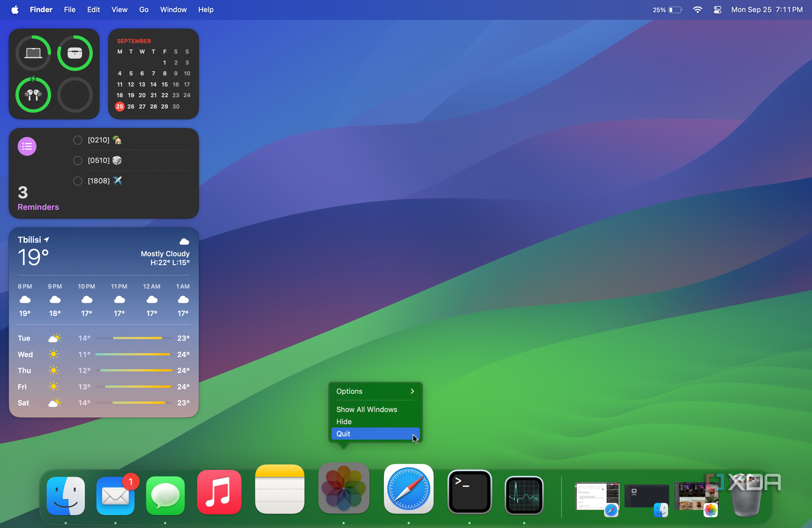Image resolution: width=812 pixels, height=528 pixels.
Task: Open Activity Monitor in the Dock
Action: [524, 495]
